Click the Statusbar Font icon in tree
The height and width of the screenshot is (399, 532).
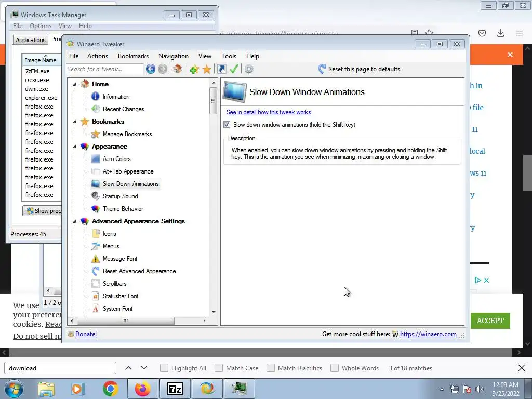click(96, 296)
